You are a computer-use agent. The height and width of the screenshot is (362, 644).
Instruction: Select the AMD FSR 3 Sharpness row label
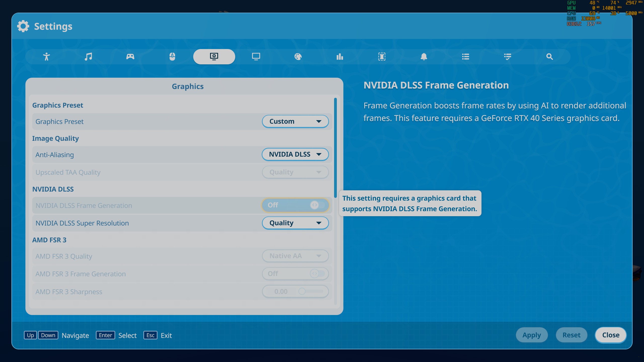coord(69,292)
